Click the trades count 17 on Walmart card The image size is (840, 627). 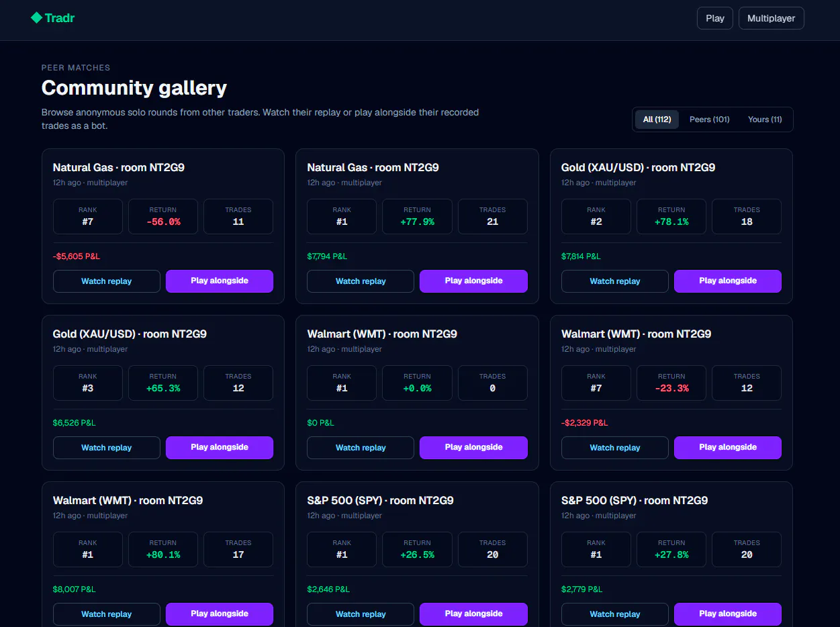(x=238, y=554)
